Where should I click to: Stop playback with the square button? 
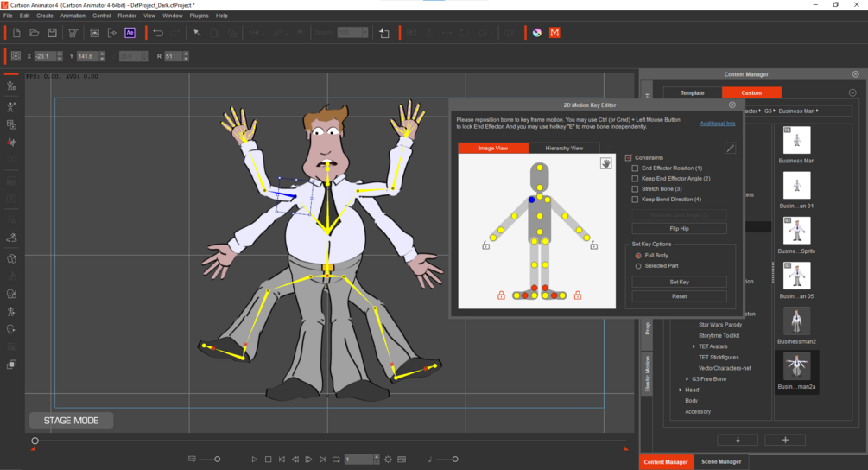coord(268,460)
